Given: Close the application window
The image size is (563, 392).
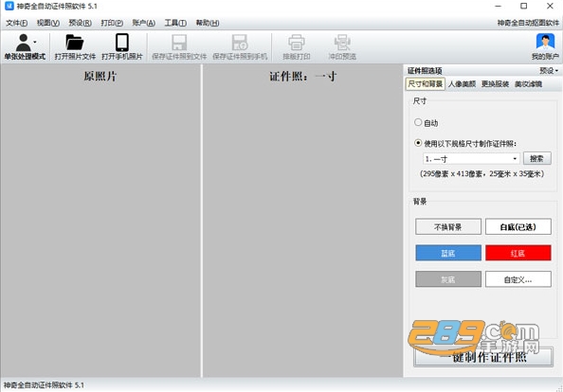Looking at the screenshot, I should [550, 6].
